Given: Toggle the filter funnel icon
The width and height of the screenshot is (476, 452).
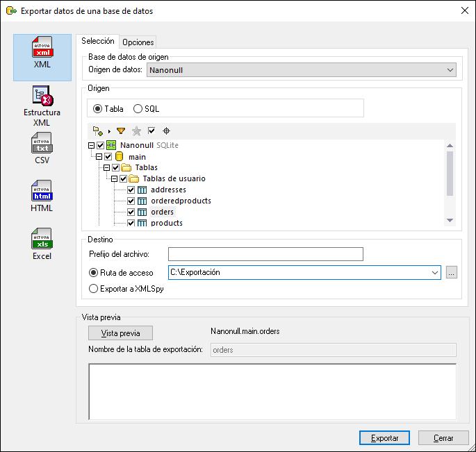Looking at the screenshot, I should click(x=121, y=131).
